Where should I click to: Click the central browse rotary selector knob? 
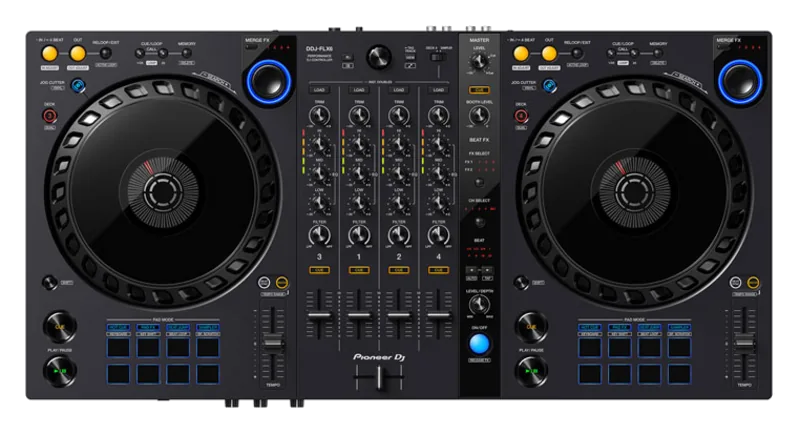point(379,57)
